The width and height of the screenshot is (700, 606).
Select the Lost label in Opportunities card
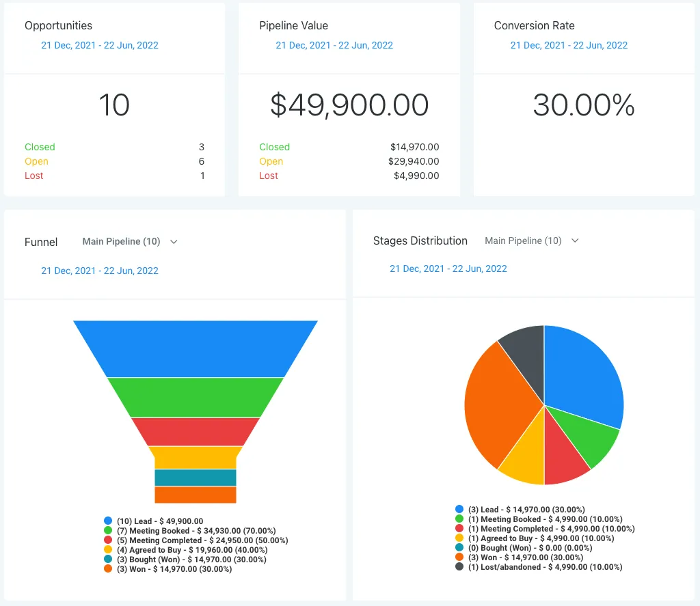pyautogui.click(x=34, y=176)
